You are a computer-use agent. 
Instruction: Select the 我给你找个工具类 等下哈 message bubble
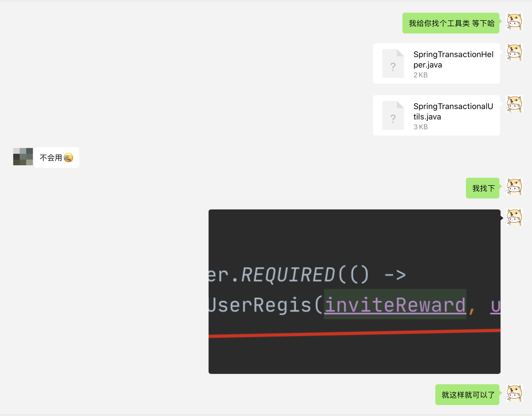(451, 23)
